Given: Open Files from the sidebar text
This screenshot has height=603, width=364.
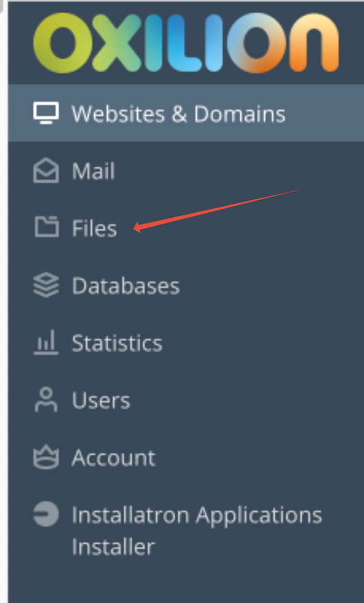Looking at the screenshot, I should tap(94, 227).
